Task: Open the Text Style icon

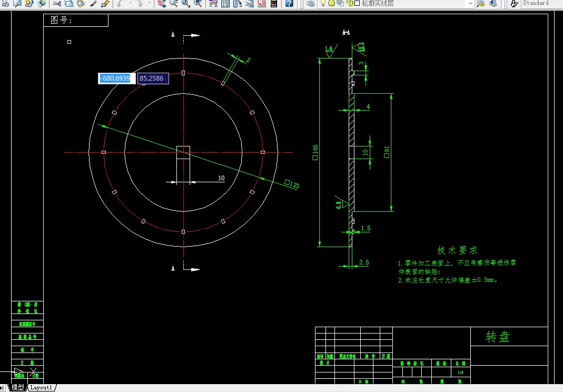Action: coord(515,3)
